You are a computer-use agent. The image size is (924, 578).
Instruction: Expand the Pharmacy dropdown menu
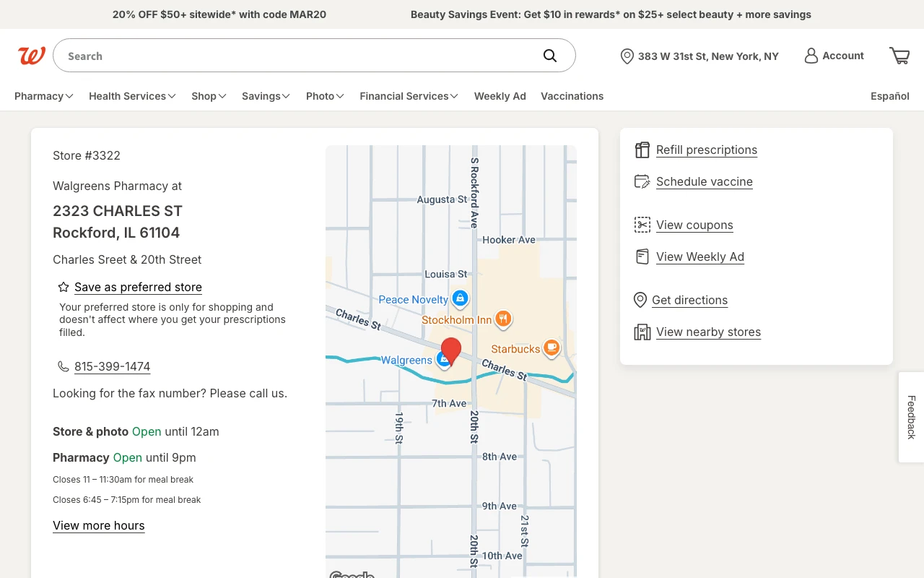click(44, 96)
